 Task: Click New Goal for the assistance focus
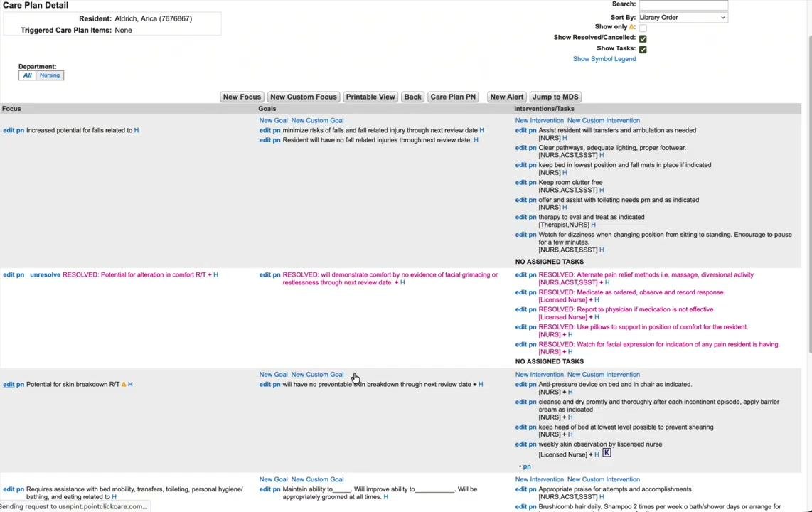(x=274, y=479)
